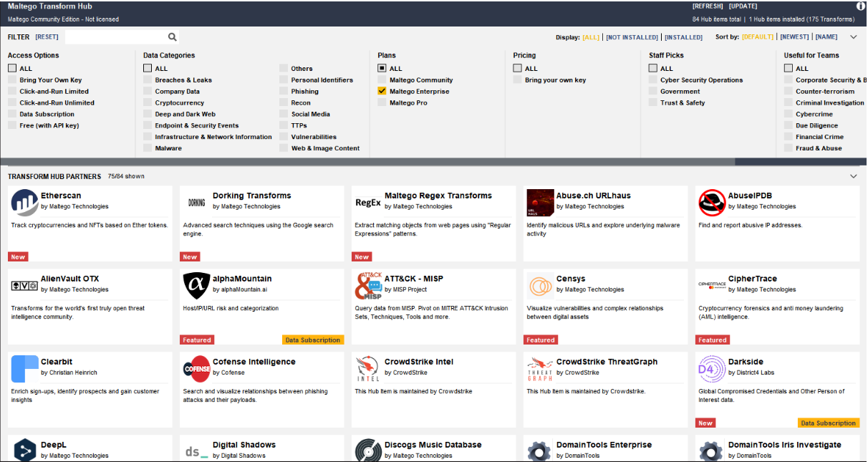868x462 pixels.
Task: Check the Pricing ALL checkbox
Action: coord(518,68)
